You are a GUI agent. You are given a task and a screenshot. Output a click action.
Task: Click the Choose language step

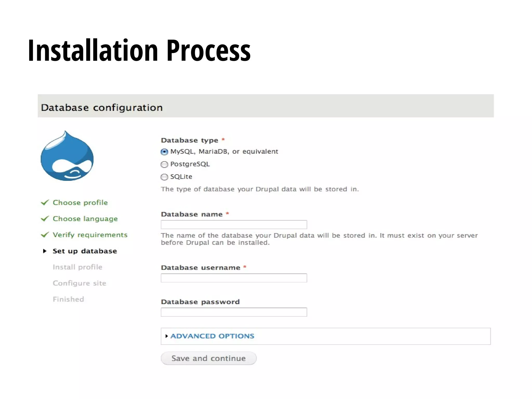[x=85, y=219]
